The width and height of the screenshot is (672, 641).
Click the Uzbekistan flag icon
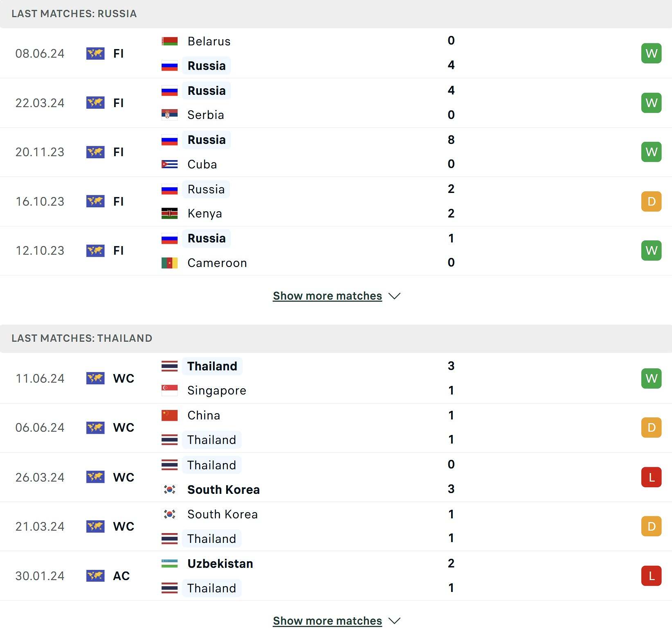(x=169, y=564)
